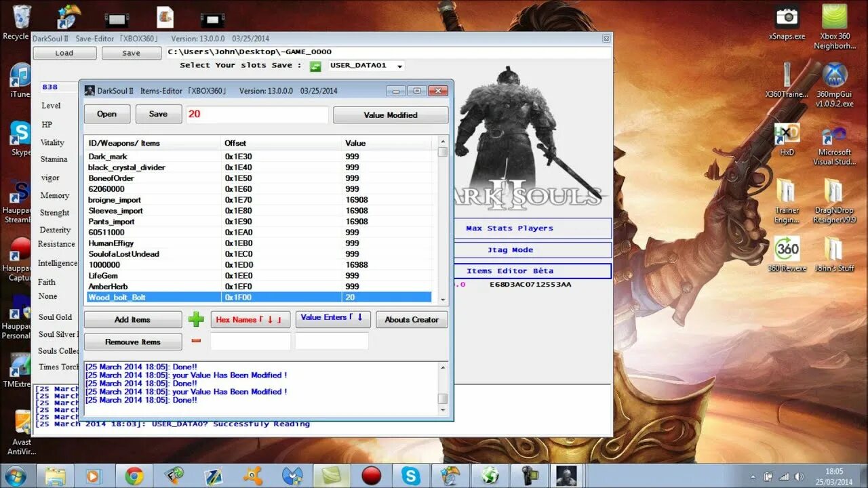Click value input field showing 20

258,114
